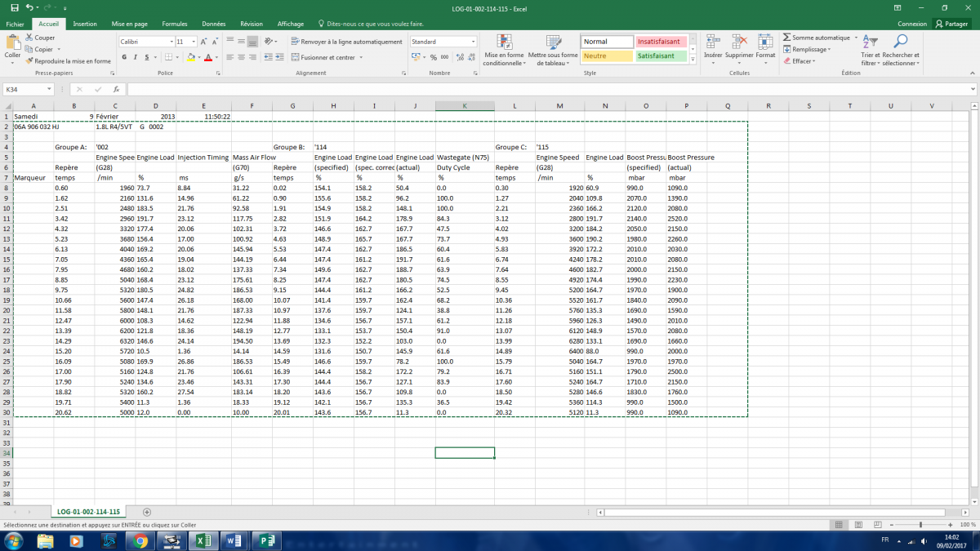The width and height of the screenshot is (980, 551).
Task: Open Excel from the Windows taskbar
Action: 201,540
